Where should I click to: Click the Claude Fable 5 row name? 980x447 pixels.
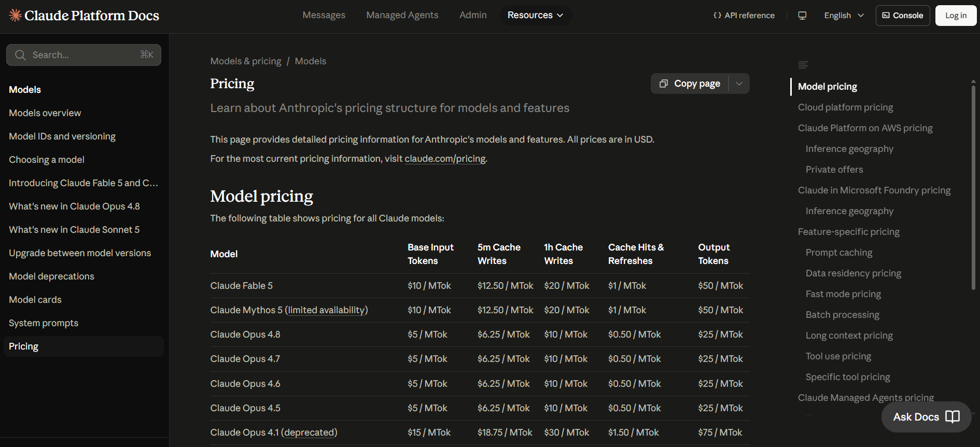241,286
